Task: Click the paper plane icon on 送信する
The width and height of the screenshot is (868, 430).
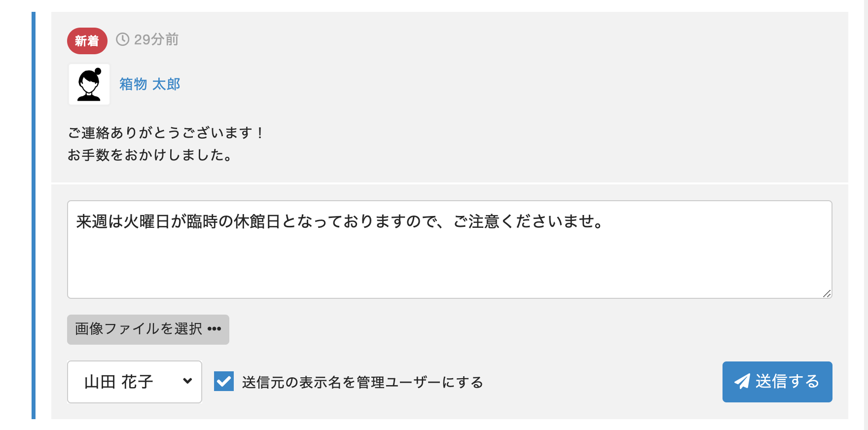Action: click(742, 382)
